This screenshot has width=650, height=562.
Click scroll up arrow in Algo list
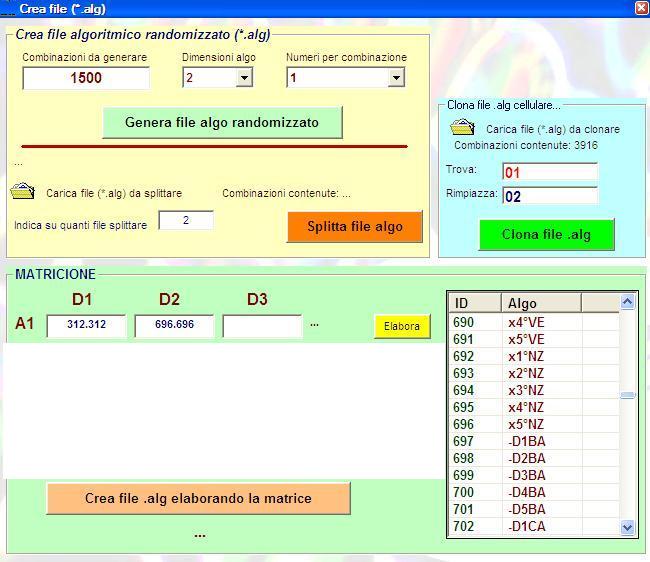628,301
